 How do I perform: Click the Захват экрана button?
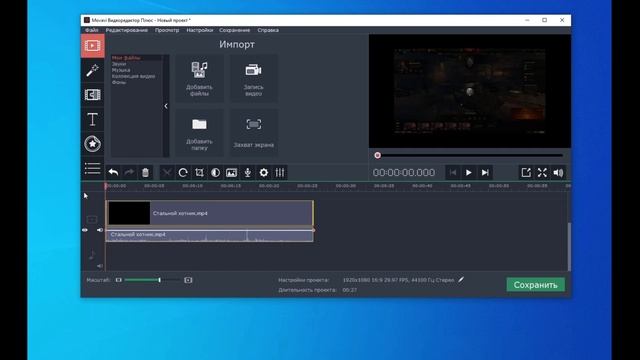[253, 133]
